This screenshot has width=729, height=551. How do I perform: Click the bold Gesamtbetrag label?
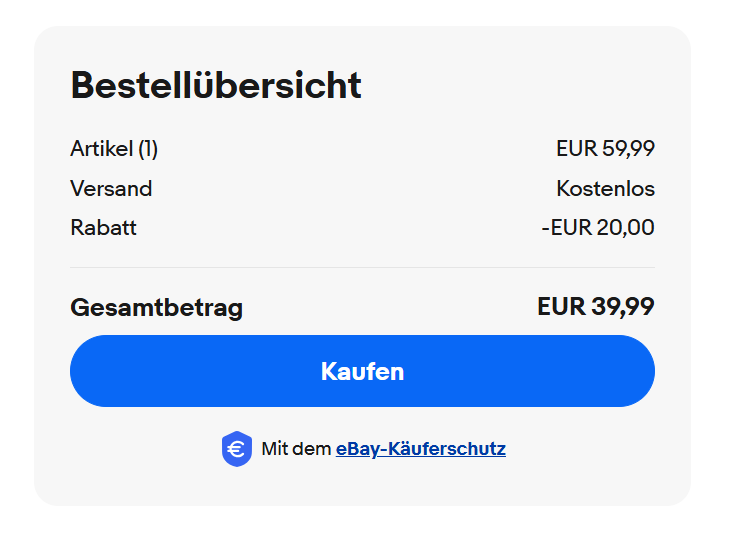point(156,307)
